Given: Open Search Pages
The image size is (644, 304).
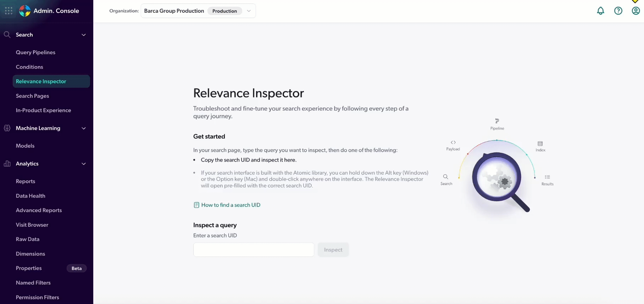Looking at the screenshot, I should click(32, 96).
